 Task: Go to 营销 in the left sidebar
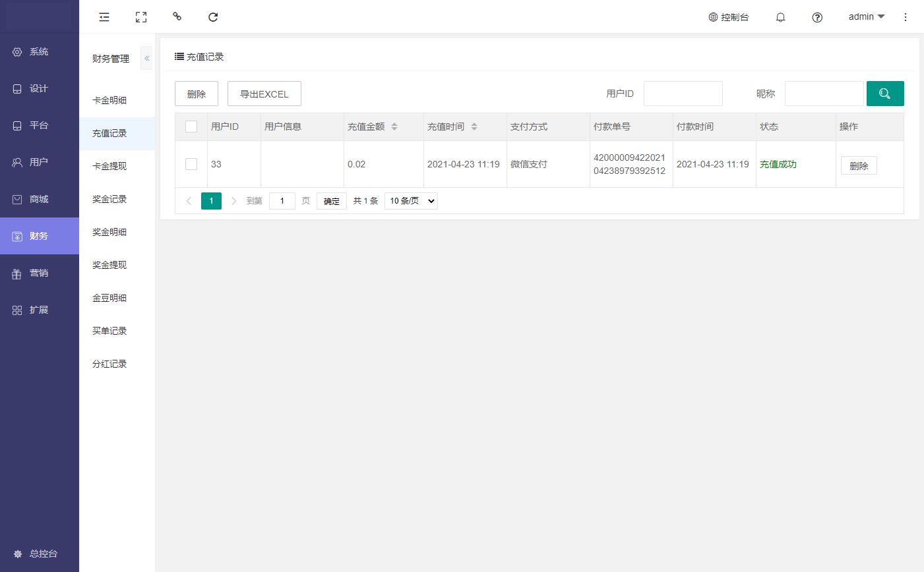[x=38, y=273]
